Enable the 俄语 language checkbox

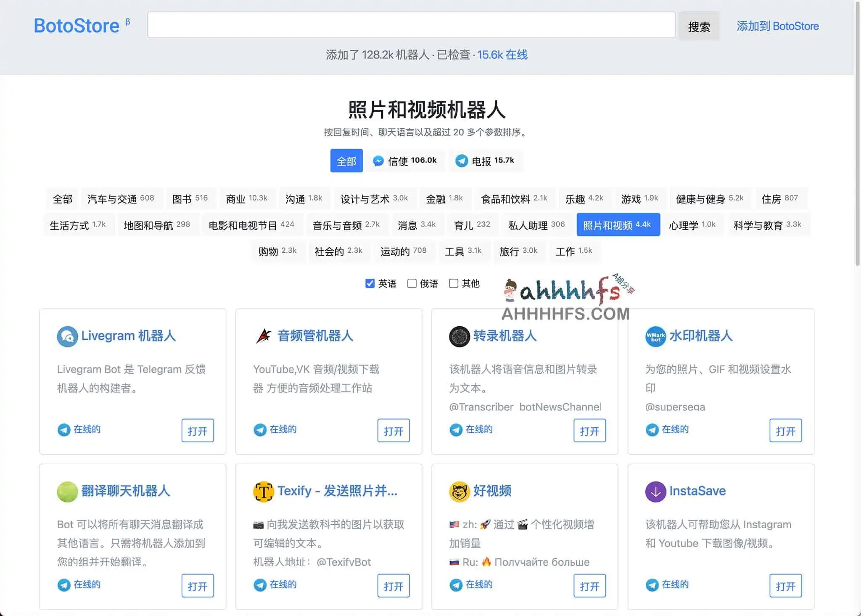point(412,283)
